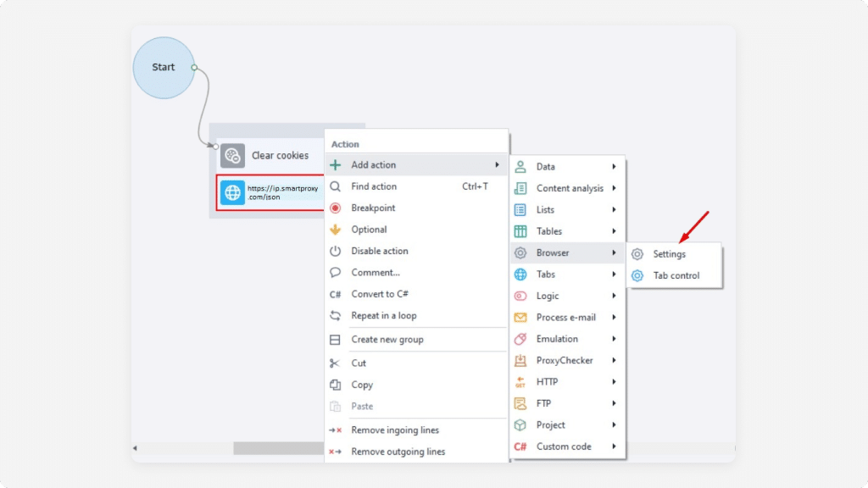Click the Clear cookies action icon
The width and height of the screenshot is (868, 488).
pos(232,156)
